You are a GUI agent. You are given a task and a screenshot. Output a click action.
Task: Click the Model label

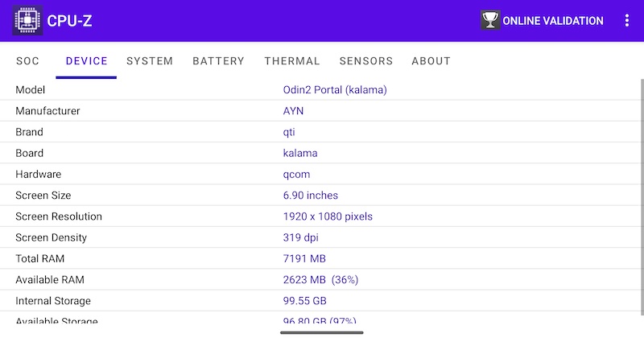30,89
